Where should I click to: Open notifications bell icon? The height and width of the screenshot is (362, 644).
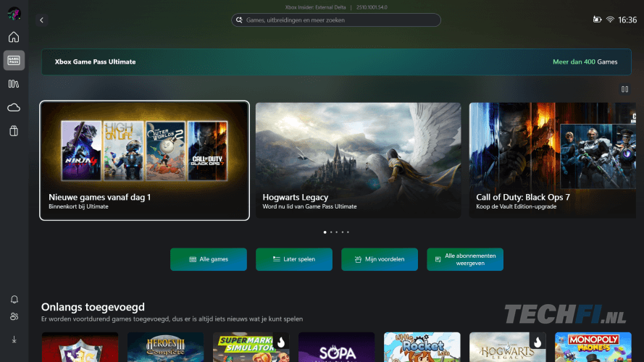coord(14,299)
